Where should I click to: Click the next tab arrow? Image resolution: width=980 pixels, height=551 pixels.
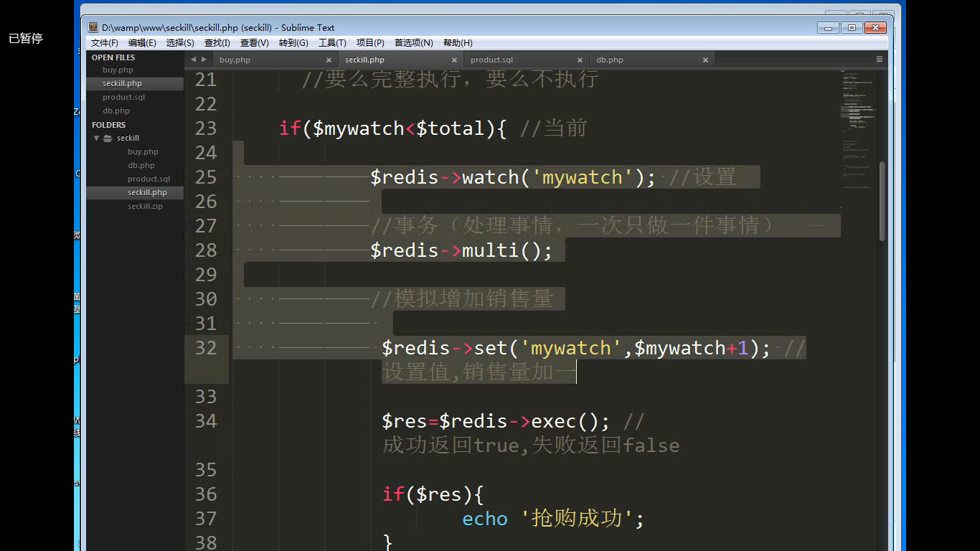pos(204,60)
